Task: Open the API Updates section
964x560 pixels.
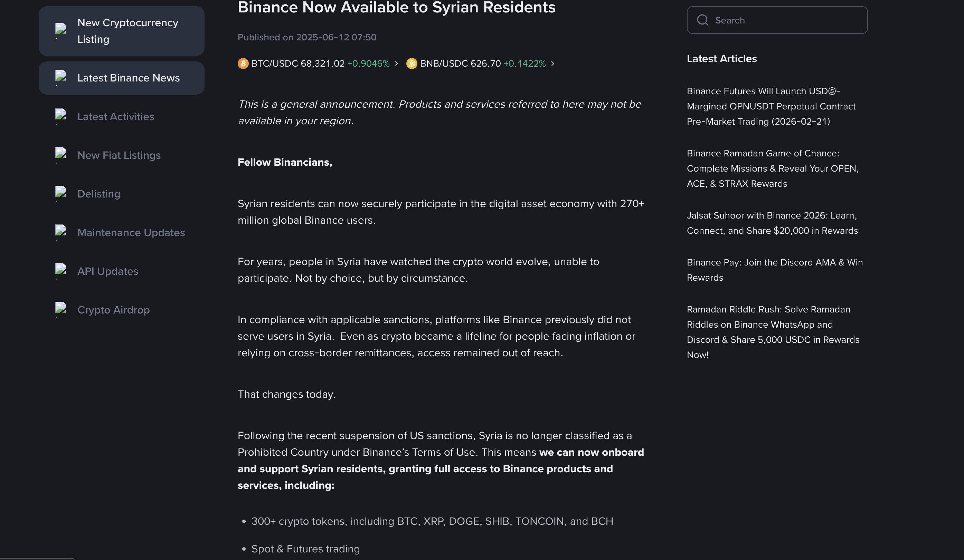Action: point(107,271)
